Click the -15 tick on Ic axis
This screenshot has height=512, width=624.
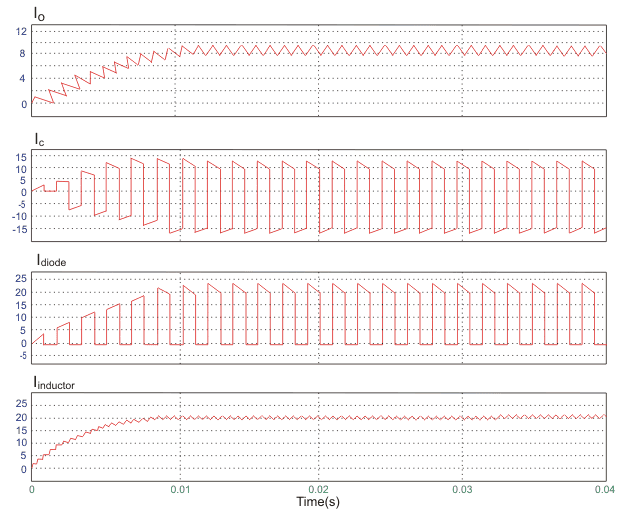coord(18,230)
